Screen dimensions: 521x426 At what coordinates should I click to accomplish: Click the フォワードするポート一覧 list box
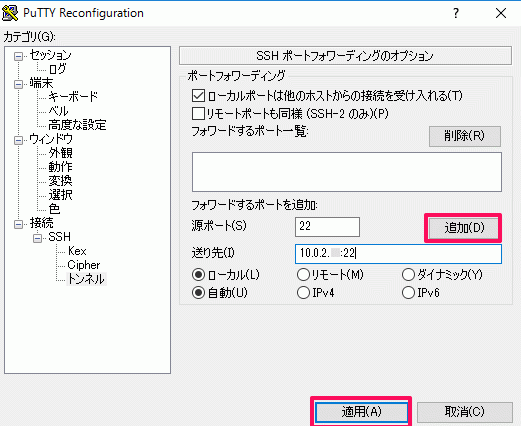point(347,172)
